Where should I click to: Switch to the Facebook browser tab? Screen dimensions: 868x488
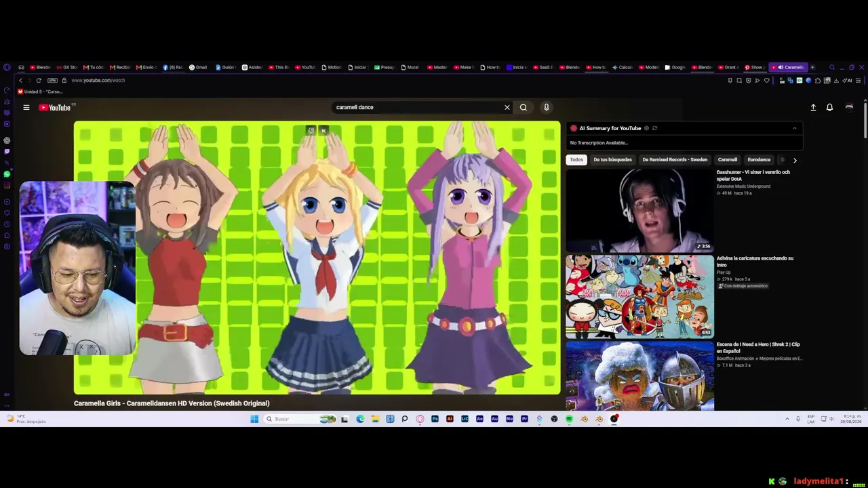coord(173,67)
